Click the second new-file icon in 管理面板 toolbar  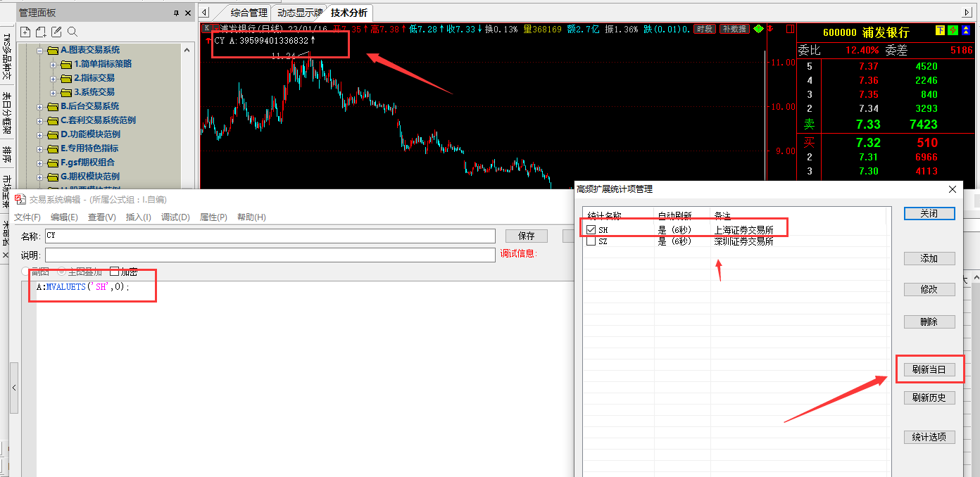tap(41, 32)
